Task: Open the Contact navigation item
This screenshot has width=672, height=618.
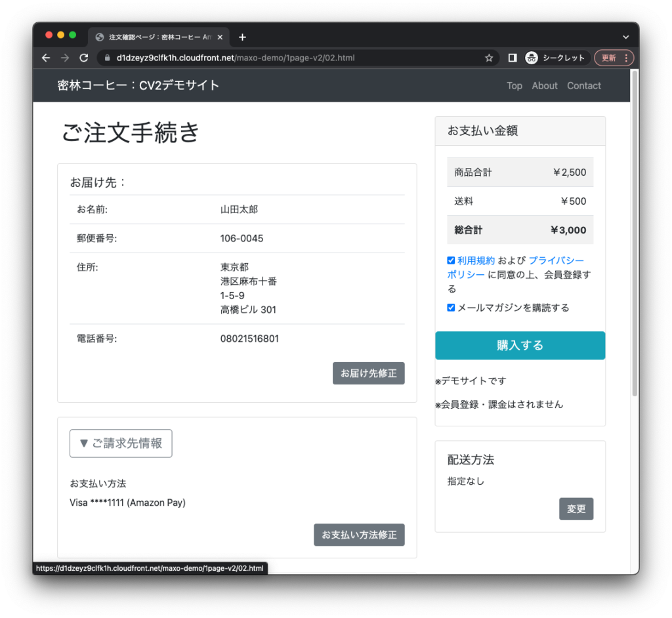Action: [x=583, y=86]
